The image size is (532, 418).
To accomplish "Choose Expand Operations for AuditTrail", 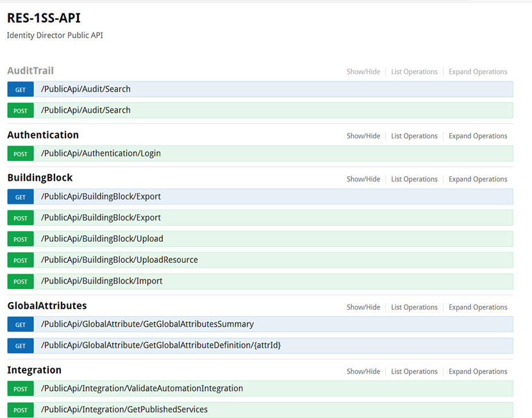I will click(x=478, y=72).
